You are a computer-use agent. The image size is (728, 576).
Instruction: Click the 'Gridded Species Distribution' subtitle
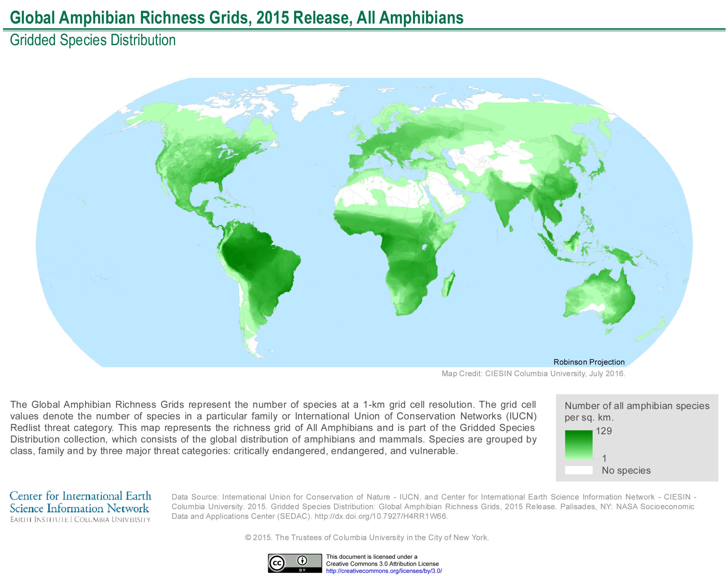[93, 40]
